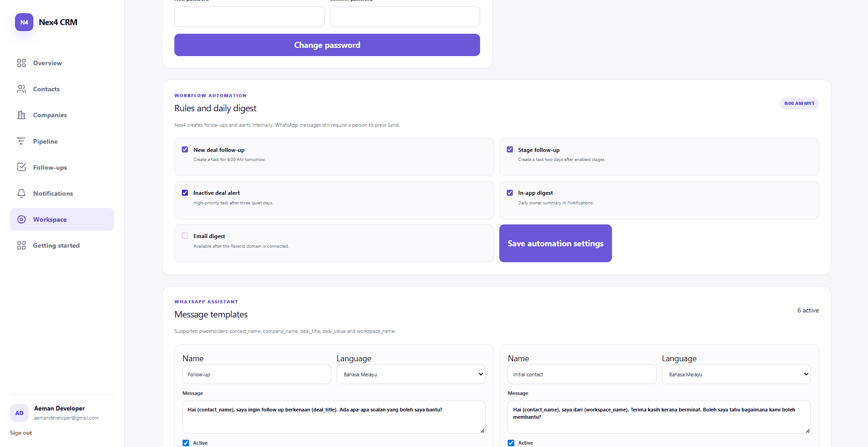The height and width of the screenshot is (447, 868).
Task: Toggle the Inactive deal alert checkbox
Action: pyautogui.click(x=185, y=193)
